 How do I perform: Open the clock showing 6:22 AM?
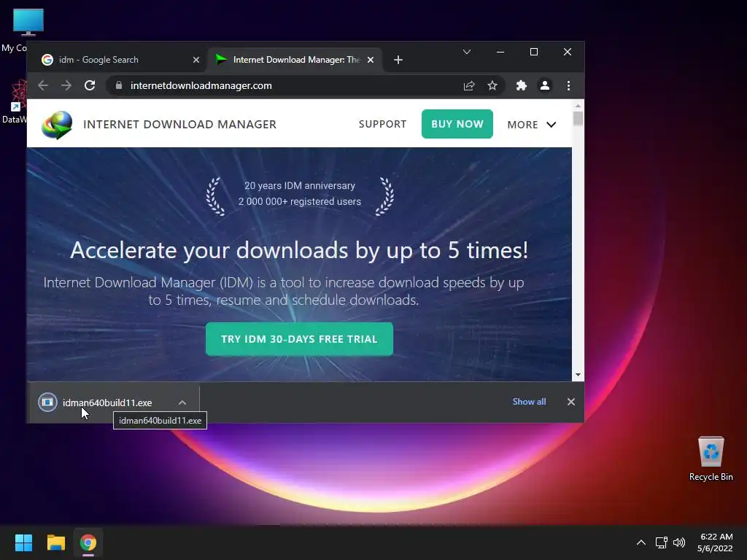pyautogui.click(x=715, y=542)
